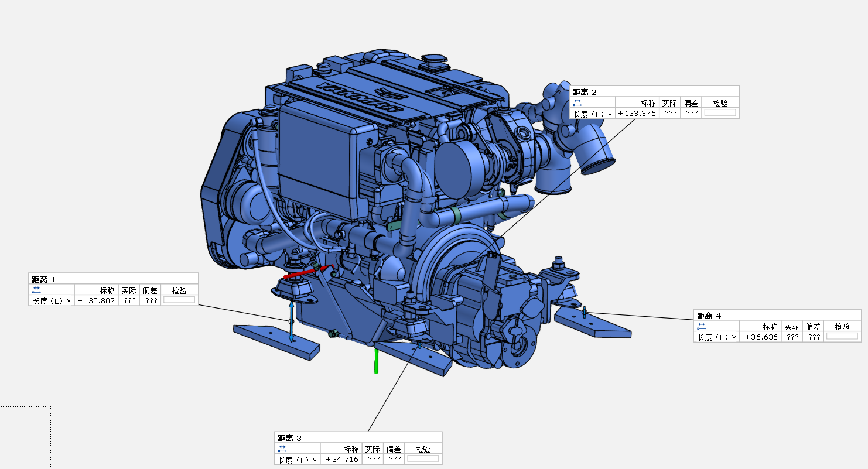Click the 实际 header in 距离 3
Screen dimensions: 868x469
click(373, 449)
